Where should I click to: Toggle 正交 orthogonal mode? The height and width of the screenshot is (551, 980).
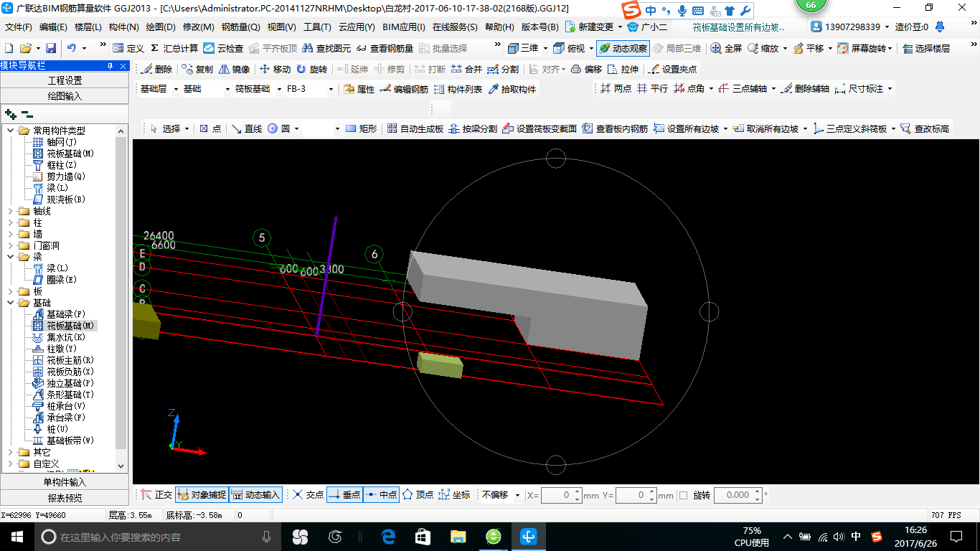pos(156,494)
